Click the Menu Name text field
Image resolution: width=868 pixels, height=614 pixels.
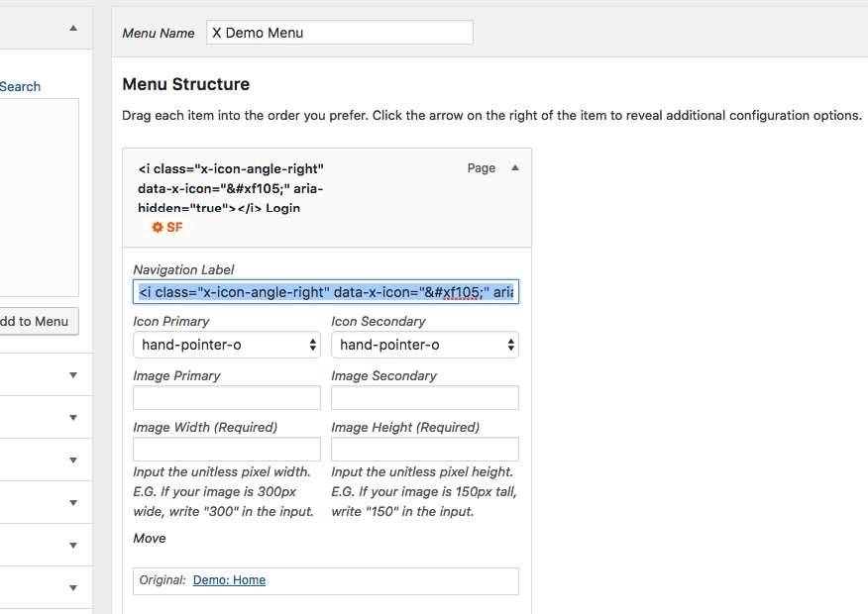[339, 33]
